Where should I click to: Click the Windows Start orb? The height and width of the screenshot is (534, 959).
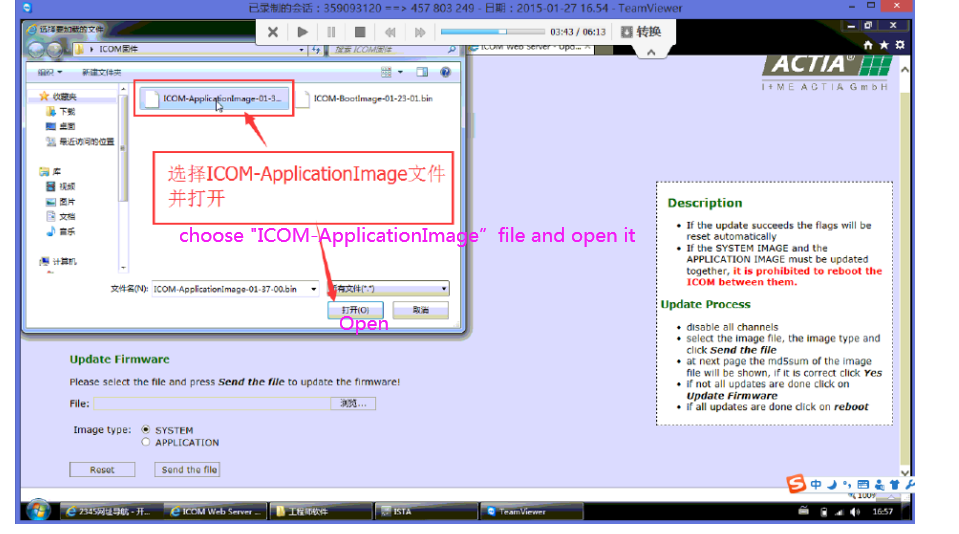click(x=38, y=510)
